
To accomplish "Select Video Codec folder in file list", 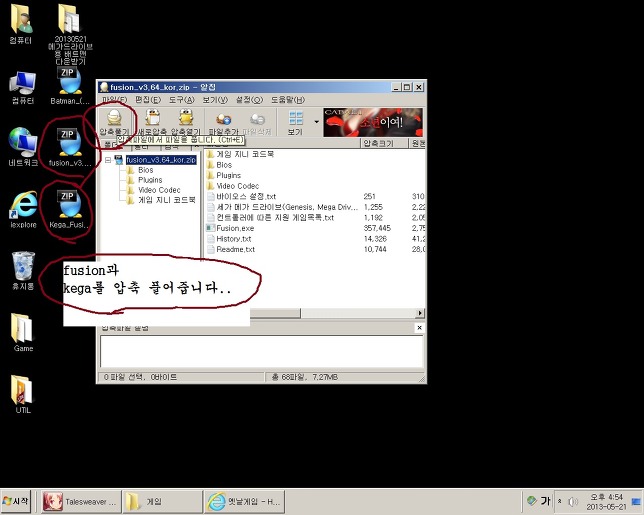I will coord(237,186).
